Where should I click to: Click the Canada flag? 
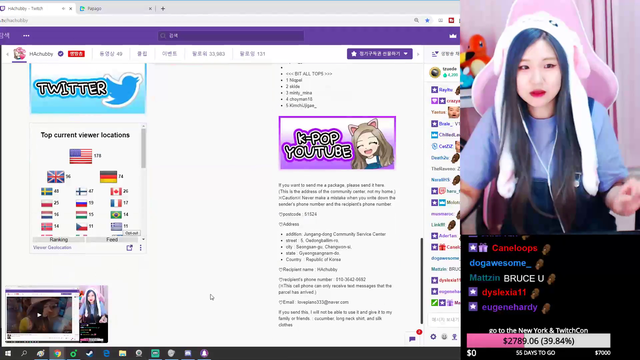click(116, 191)
